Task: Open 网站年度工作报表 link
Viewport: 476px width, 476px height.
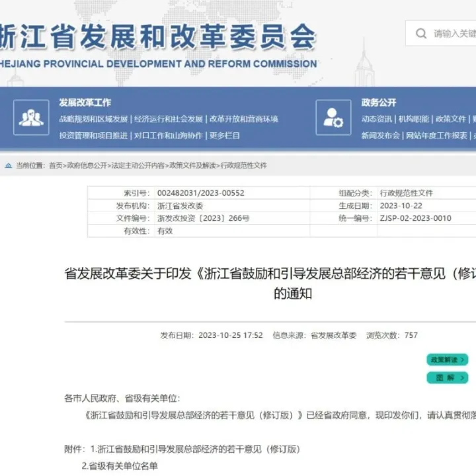Action: point(436,136)
